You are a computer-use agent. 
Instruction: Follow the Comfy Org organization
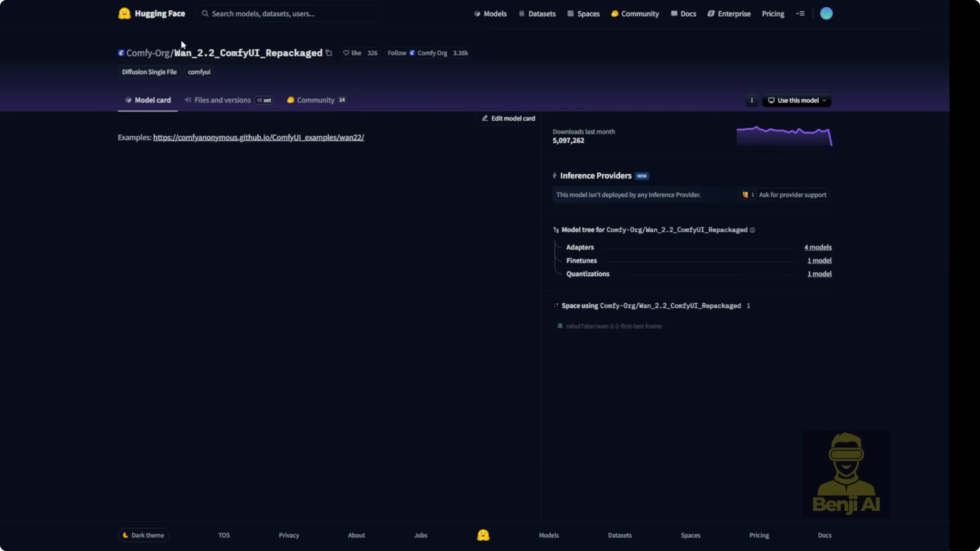coord(397,53)
